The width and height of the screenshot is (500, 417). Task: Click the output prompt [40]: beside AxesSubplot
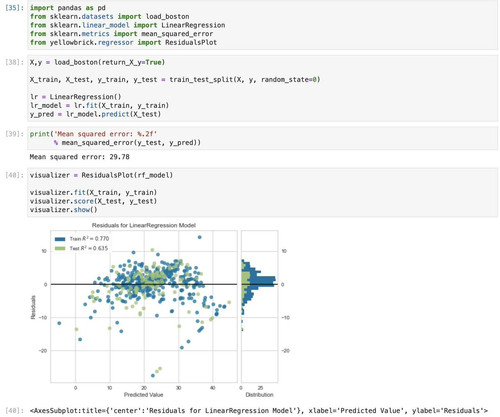point(14,411)
